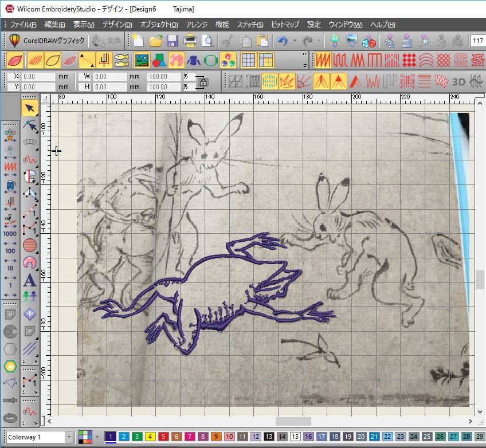Undo the last action with the blue arrow
Viewport: 486px width, 448px height.
[x=283, y=41]
